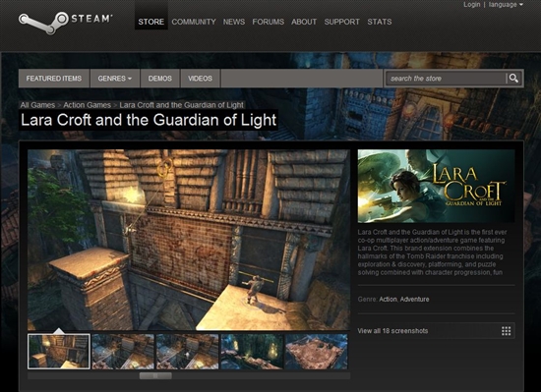
Task: Open the screenshots grid icon
Action: tap(506, 331)
